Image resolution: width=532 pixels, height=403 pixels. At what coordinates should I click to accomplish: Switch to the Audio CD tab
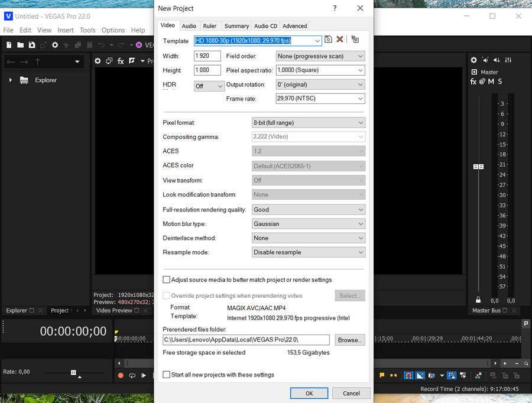(x=265, y=26)
